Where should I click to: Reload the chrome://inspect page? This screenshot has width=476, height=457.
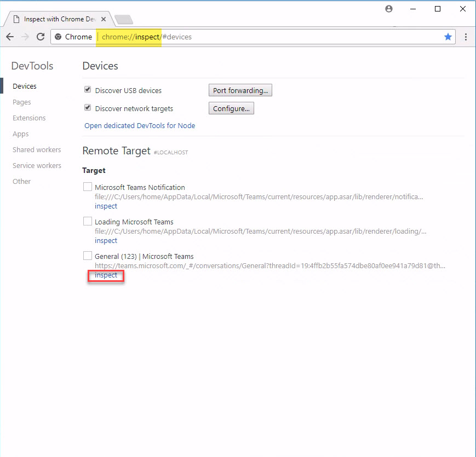(x=41, y=37)
